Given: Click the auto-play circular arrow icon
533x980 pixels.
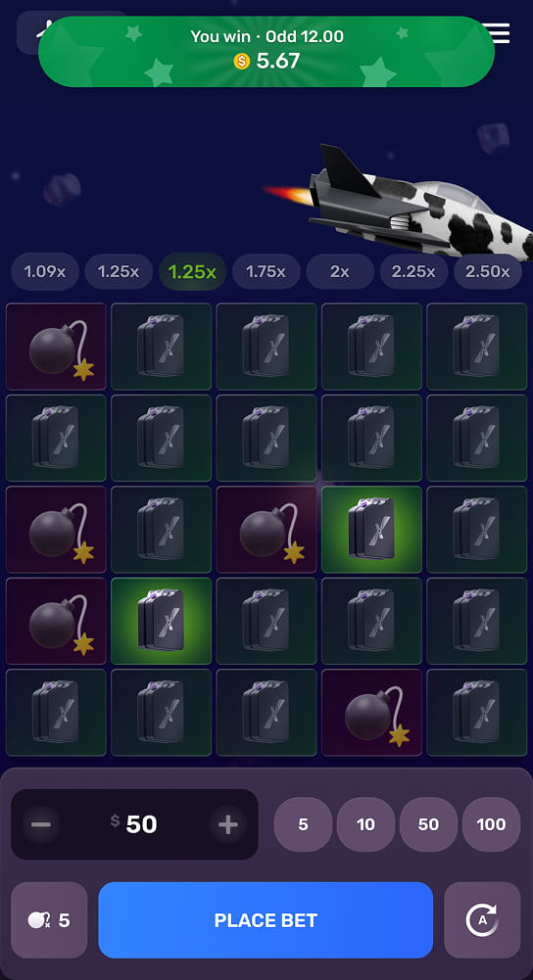Looking at the screenshot, I should tap(482, 920).
